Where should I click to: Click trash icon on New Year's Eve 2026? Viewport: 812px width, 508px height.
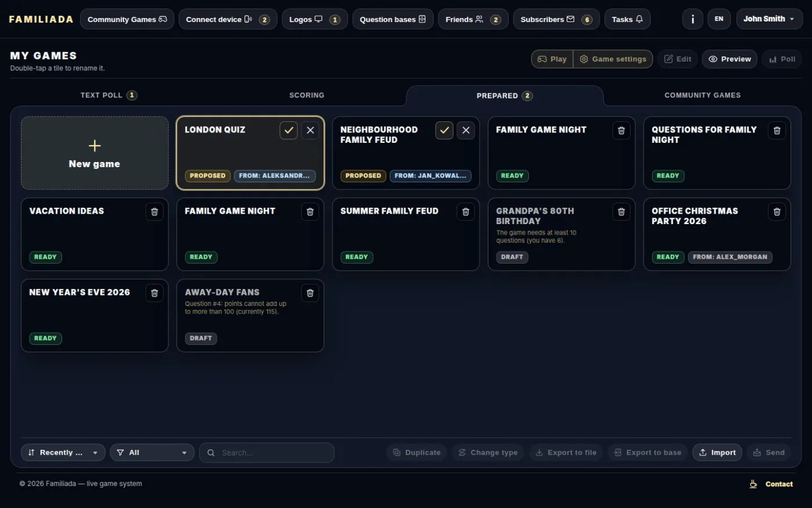pyautogui.click(x=154, y=293)
